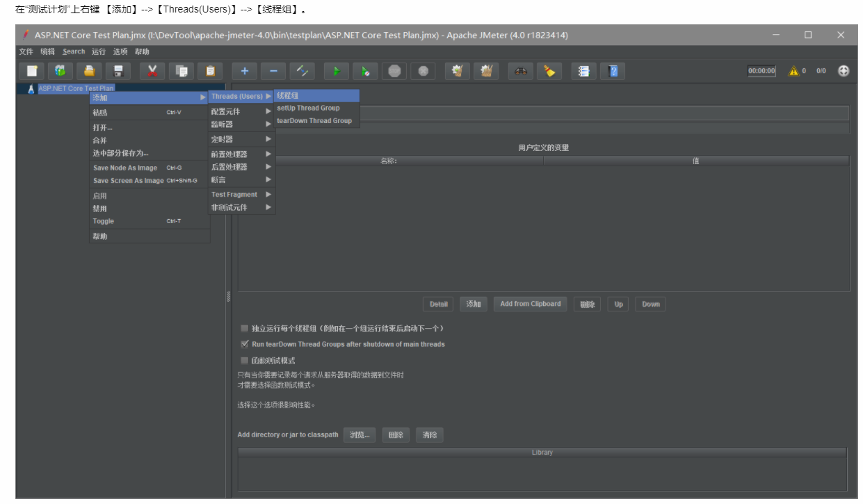Click the Cut scissors icon
The height and width of the screenshot is (504, 863).
pos(152,71)
